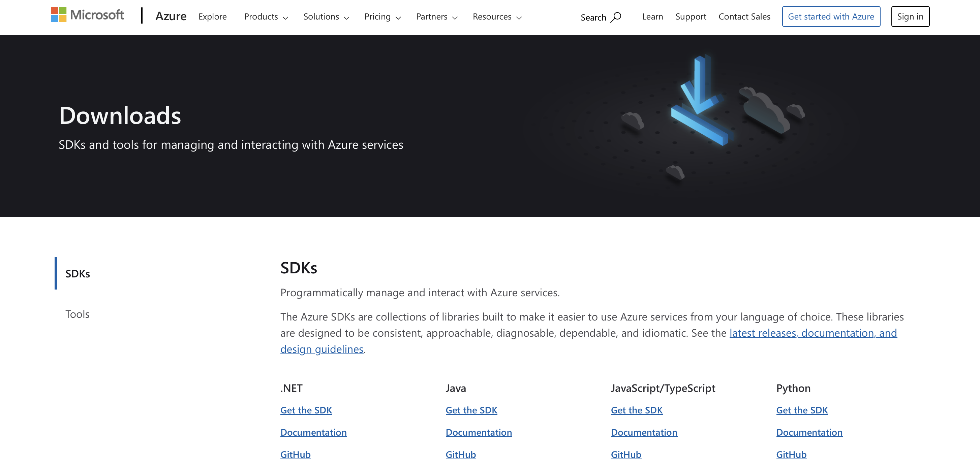Click 'SDKs and tools for managing' subtitle
Image resolution: width=980 pixels, height=472 pixels.
231,145
